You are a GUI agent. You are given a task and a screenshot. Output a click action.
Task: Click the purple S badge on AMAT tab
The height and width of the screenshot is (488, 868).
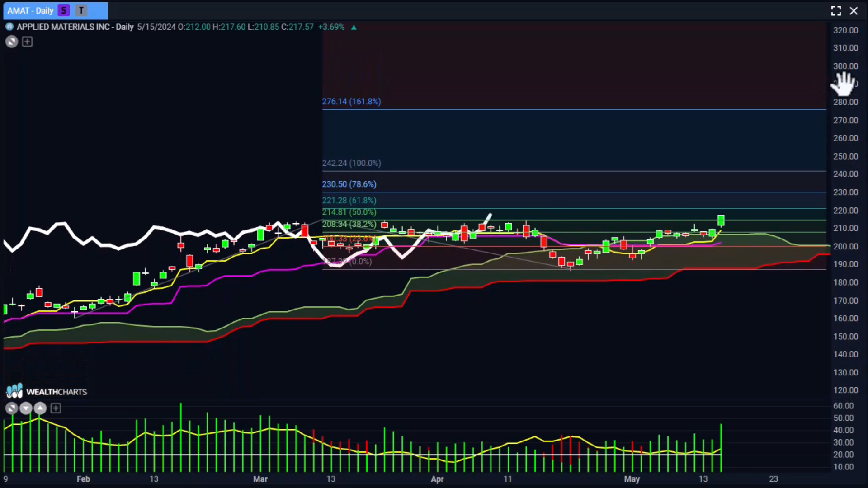(x=64, y=10)
